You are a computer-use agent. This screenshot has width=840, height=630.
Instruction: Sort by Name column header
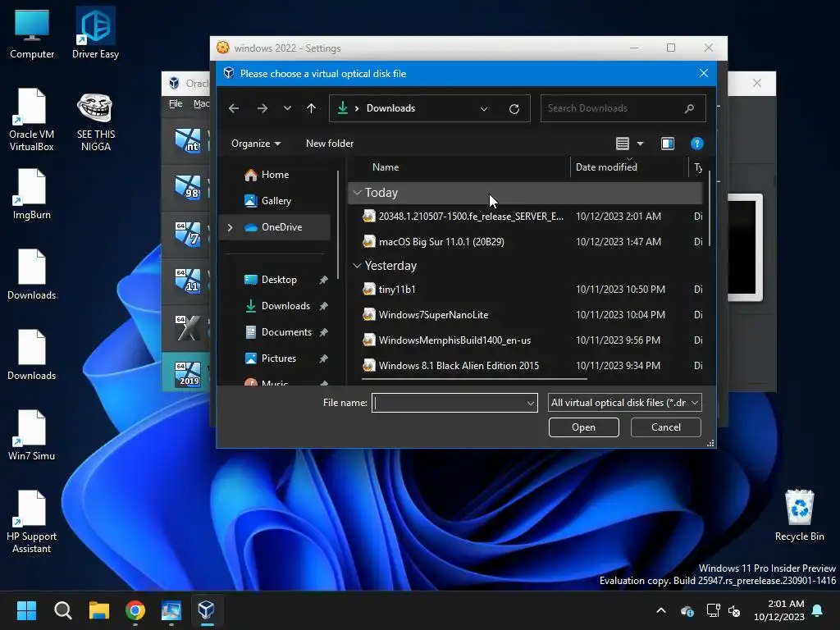(386, 167)
